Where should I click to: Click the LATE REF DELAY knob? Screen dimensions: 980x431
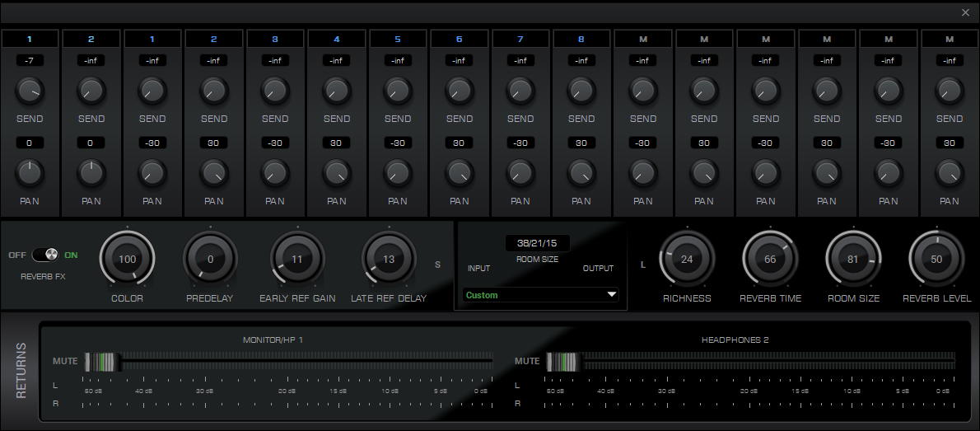tap(389, 259)
